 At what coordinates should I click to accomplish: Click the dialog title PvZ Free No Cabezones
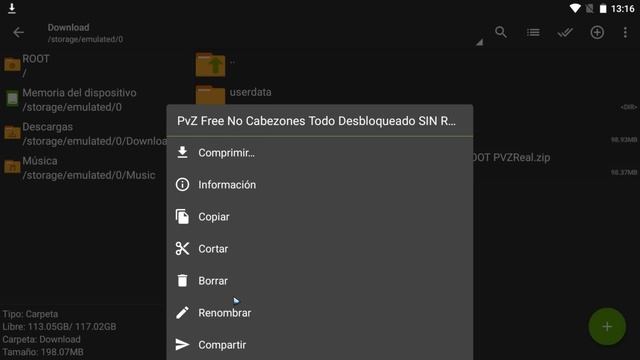316,121
